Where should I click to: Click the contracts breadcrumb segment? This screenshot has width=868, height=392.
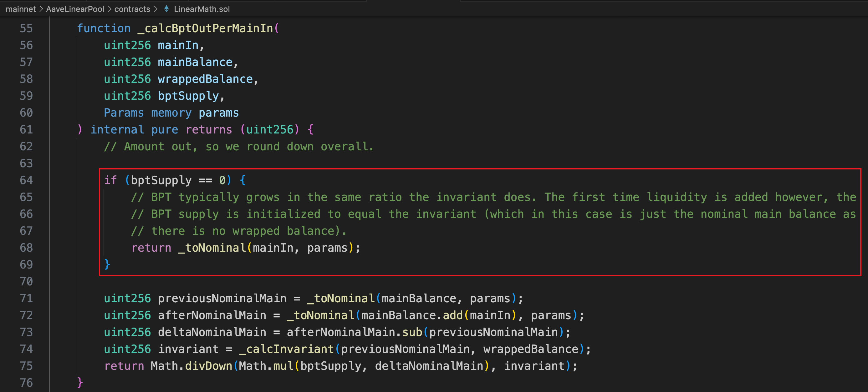point(132,9)
